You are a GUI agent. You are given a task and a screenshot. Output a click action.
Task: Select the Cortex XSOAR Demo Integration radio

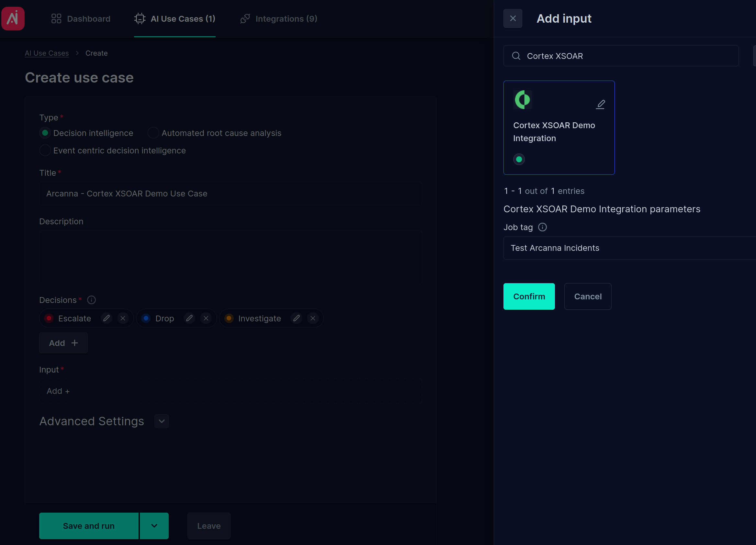(x=519, y=159)
